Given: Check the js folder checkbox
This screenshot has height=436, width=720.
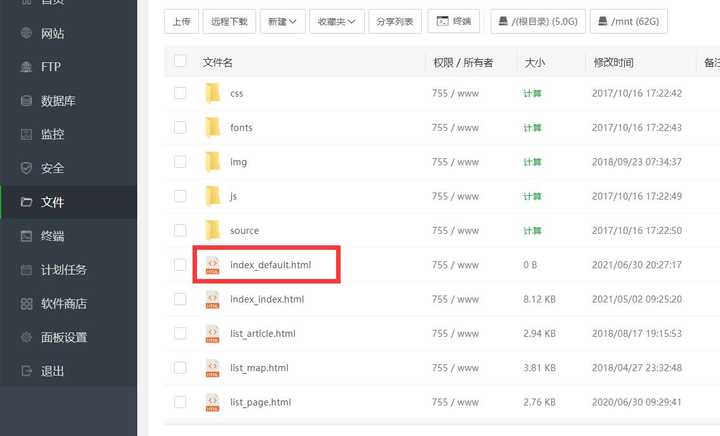Looking at the screenshot, I should (180, 196).
